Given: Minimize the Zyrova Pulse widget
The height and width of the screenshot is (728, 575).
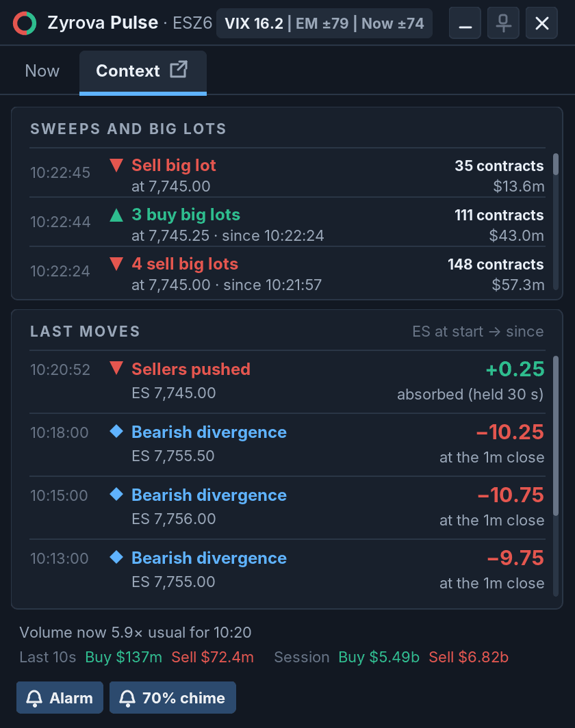Looking at the screenshot, I should pos(465,23).
